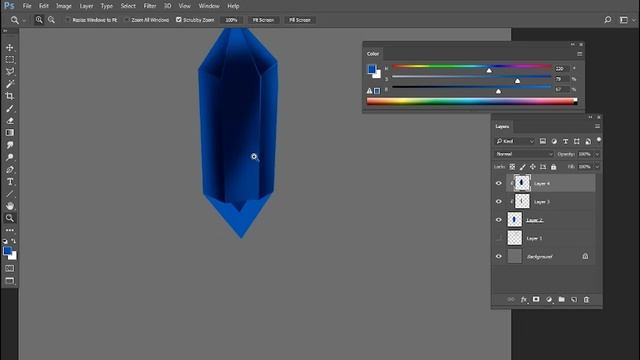Open workspace switcher icon at top right
Viewport: 640px width, 360px height.
(x=624, y=20)
